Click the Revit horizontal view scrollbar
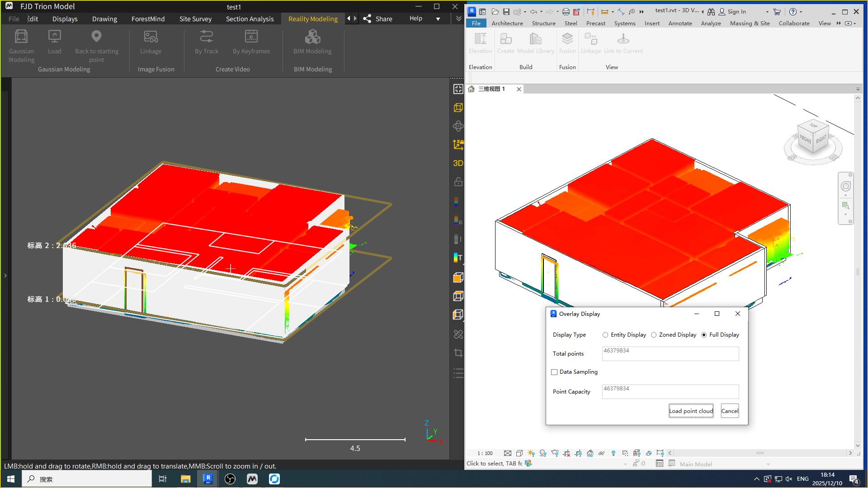The height and width of the screenshot is (488, 868). [759, 453]
